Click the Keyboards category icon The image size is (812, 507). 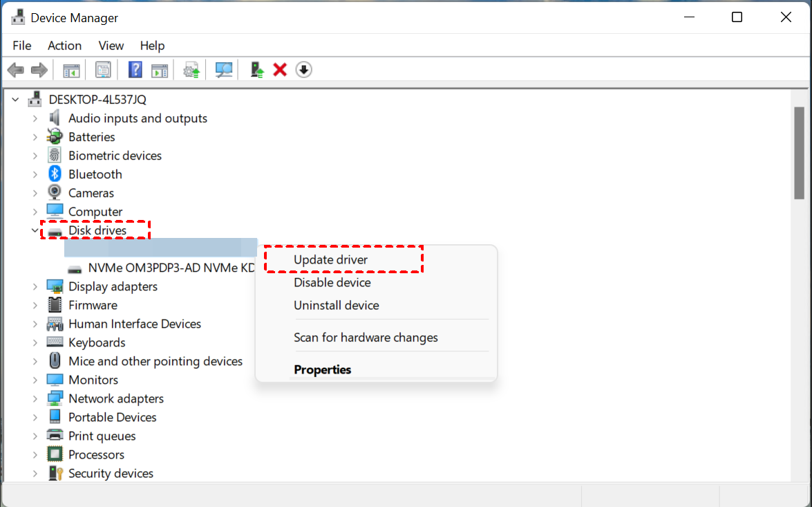click(55, 342)
